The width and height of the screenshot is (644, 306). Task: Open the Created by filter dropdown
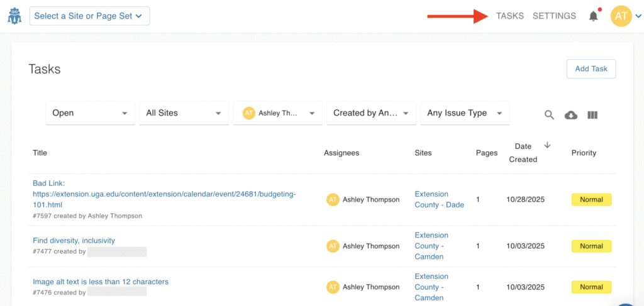pyautogui.click(x=370, y=113)
